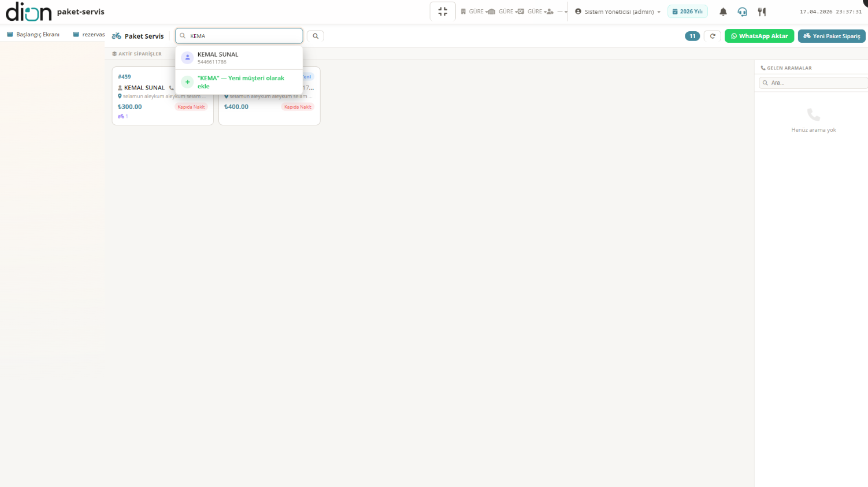Expand Sistem Yöneticisi (admin) menu
The width and height of the screenshot is (868, 487).
click(x=618, y=12)
